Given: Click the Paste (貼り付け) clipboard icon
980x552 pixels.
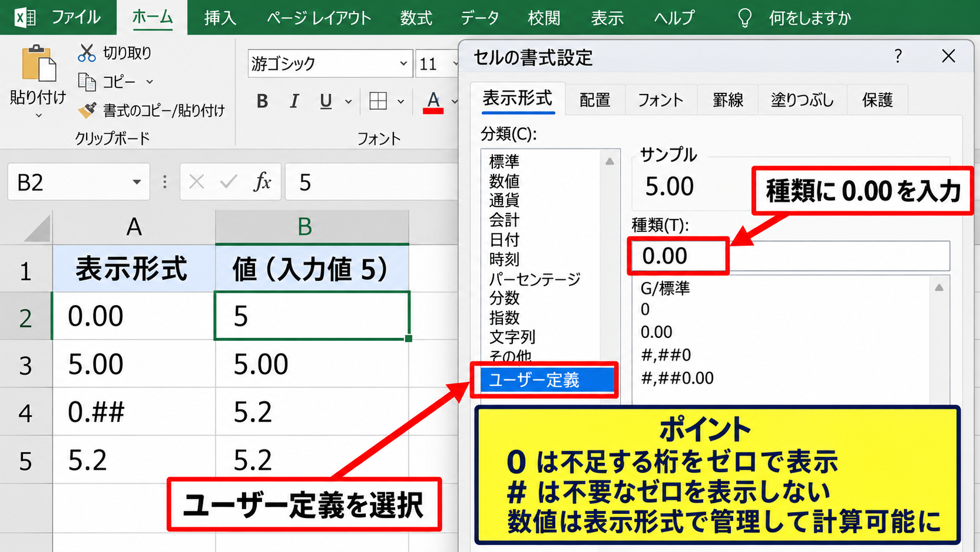Looking at the screenshot, I should pyautogui.click(x=39, y=63).
